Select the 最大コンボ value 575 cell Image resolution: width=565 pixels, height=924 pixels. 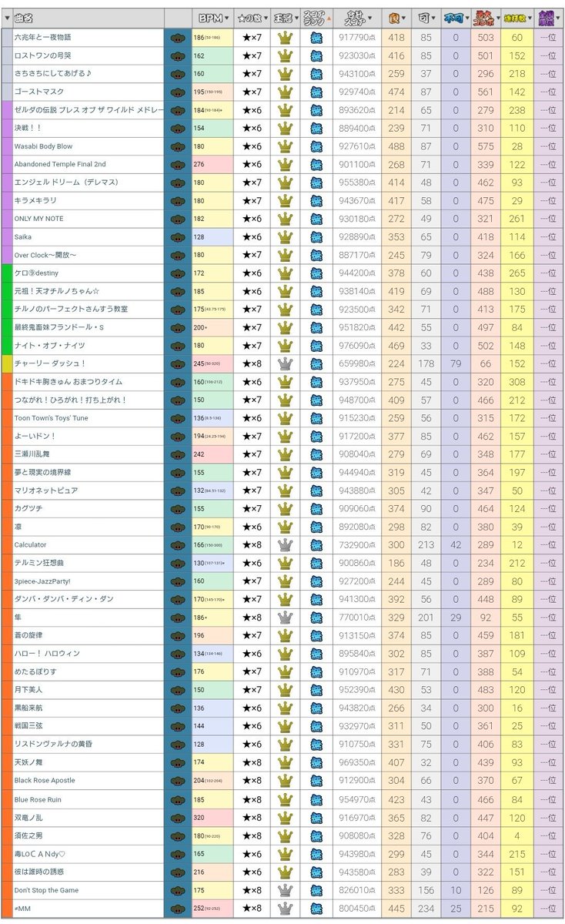(486, 146)
